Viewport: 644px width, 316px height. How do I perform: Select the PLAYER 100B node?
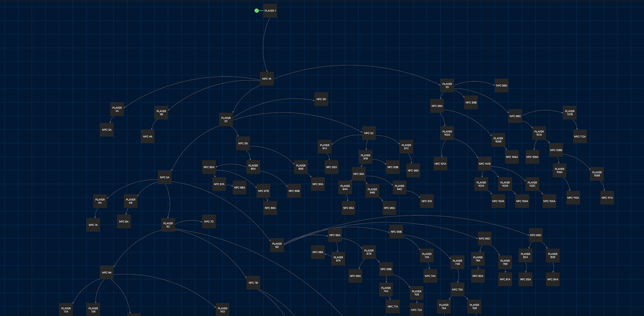tap(498, 140)
